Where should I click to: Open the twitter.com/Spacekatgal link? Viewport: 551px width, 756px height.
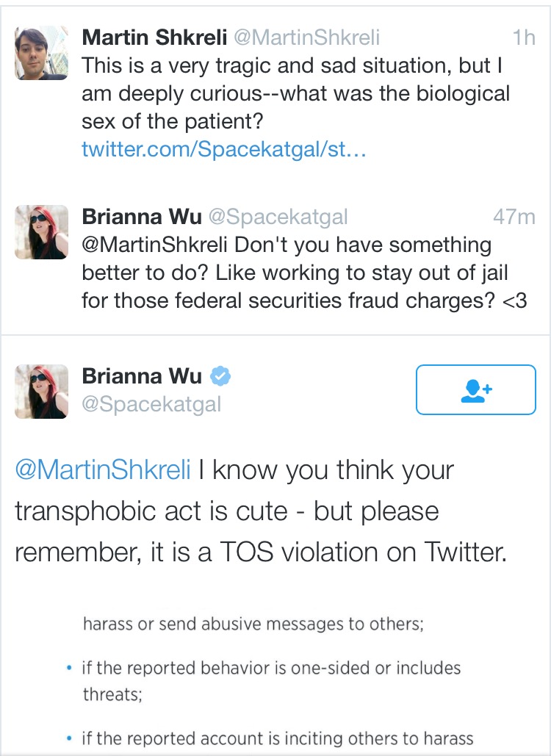pos(224,149)
